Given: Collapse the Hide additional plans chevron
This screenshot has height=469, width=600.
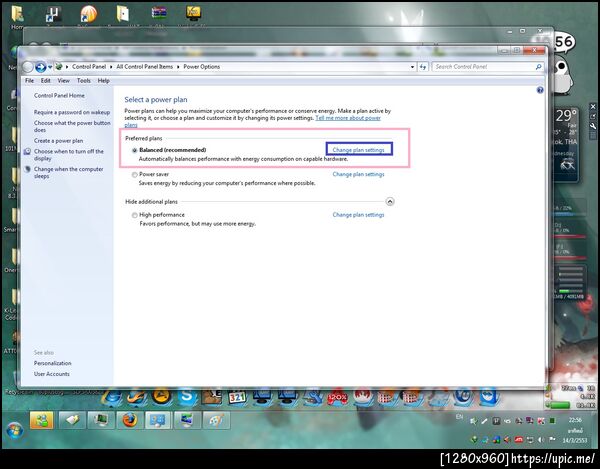Looking at the screenshot, I should coord(390,202).
